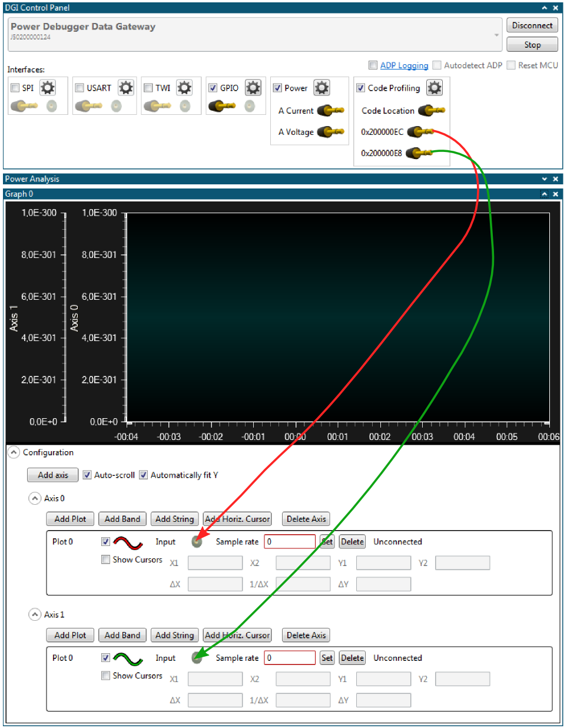Screen dimensions: 567x728
Task: Focus Axis 0 Sample rate field
Action: [x=290, y=541]
